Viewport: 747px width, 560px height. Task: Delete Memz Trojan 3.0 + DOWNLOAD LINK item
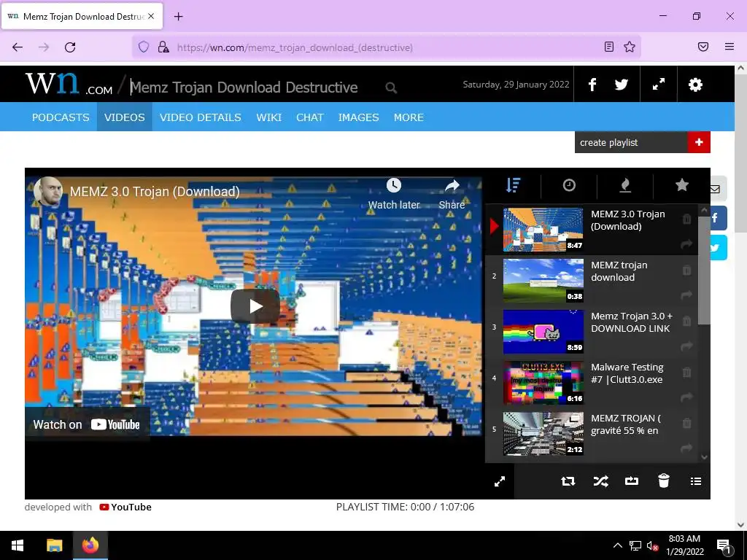[686, 321]
